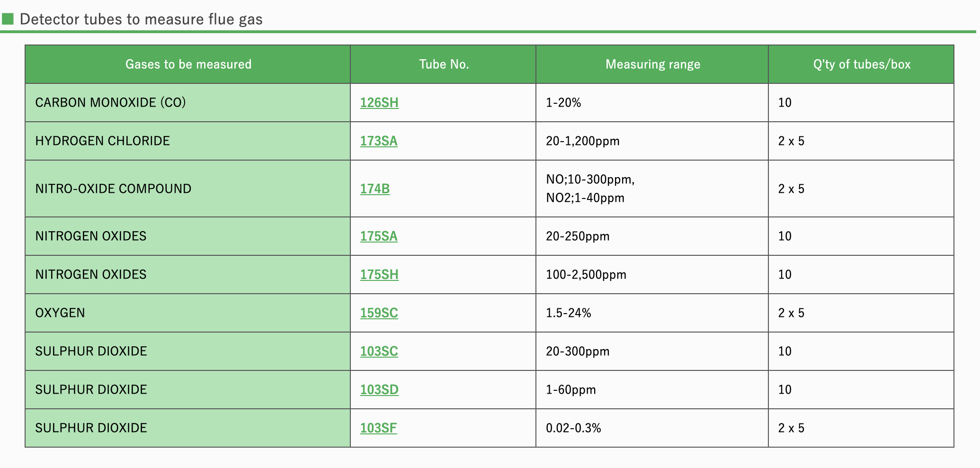Screen dimensions: 980x468
Task: Open the 103SD tube link
Action: click(x=379, y=390)
